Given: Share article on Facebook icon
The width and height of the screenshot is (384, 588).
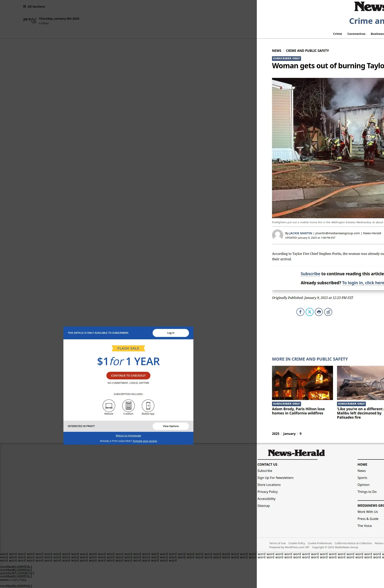Looking at the screenshot, I should click(x=300, y=312).
